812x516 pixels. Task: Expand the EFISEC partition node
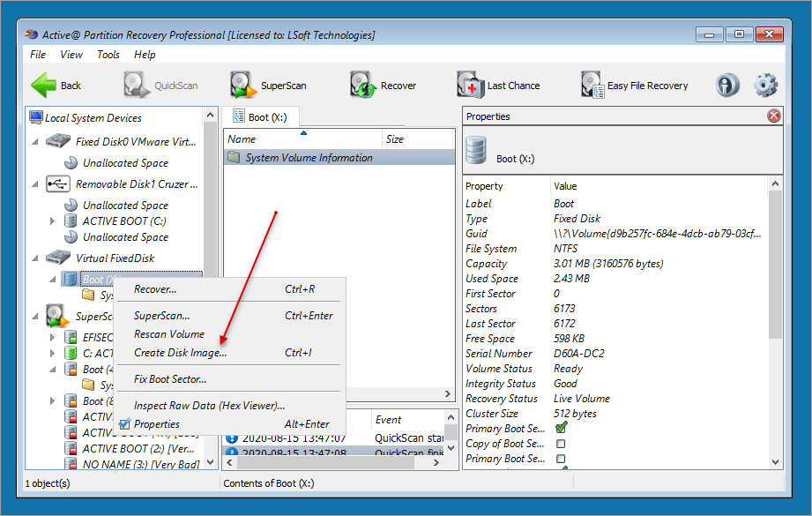(x=52, y=337)
